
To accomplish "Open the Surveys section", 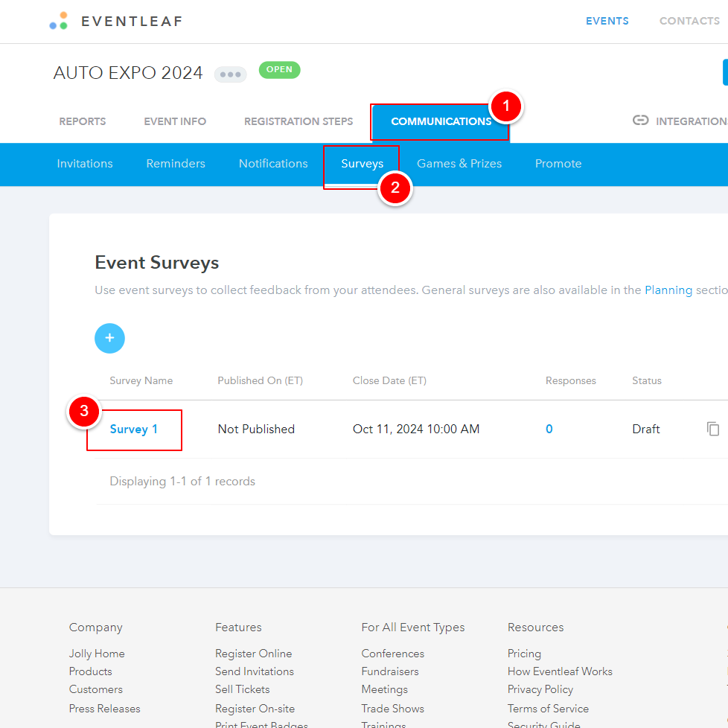I will click(x=362, y=163).
